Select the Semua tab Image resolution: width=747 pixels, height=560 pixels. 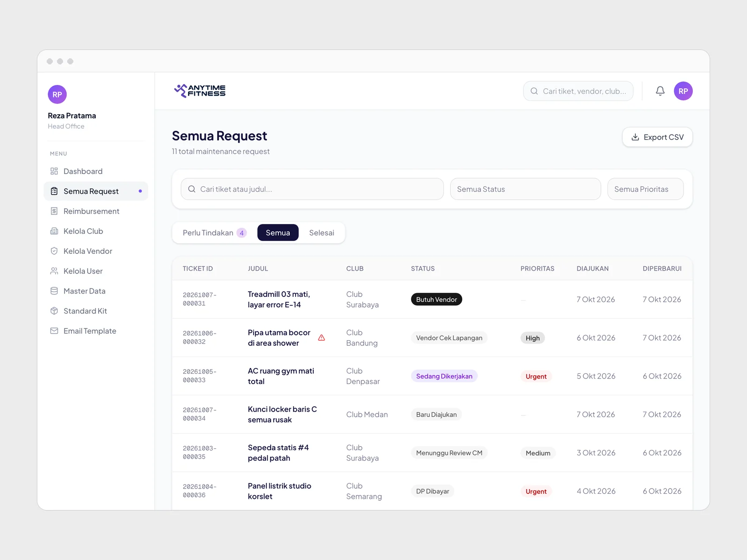tap(278, 233)
